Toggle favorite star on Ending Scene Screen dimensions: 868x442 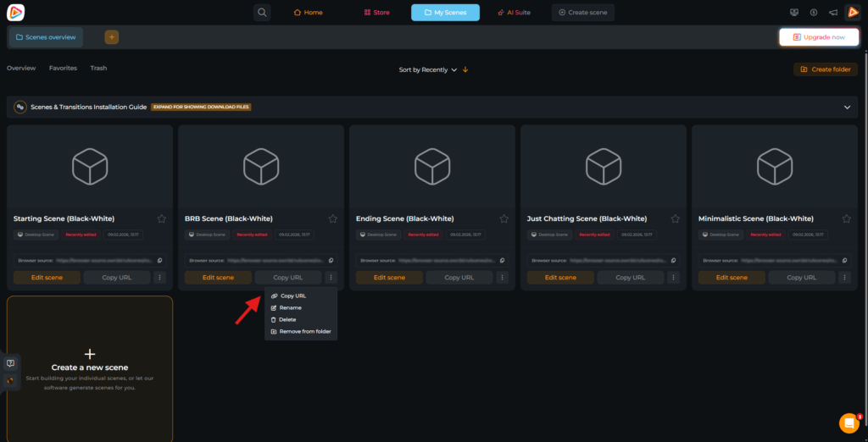pyautogui.click(x=504, y=218)
